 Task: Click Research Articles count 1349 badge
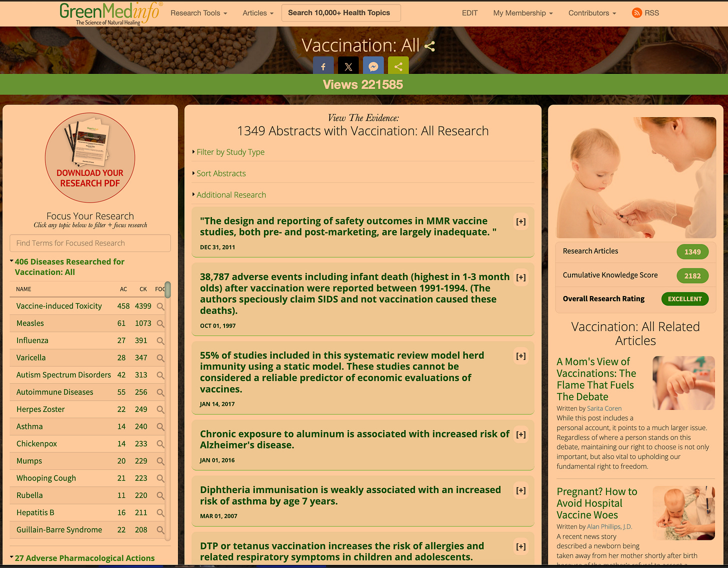[692, 252]
